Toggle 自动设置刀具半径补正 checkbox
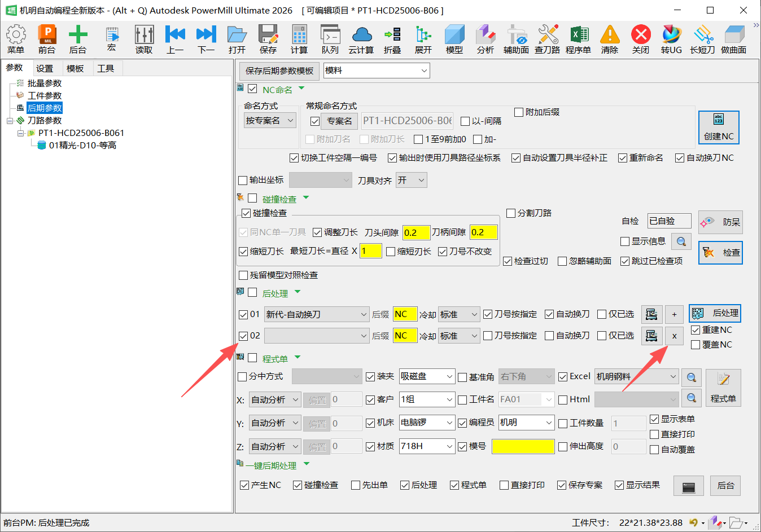The width and height of the screenshot is (761, 532). coord(516,158)
